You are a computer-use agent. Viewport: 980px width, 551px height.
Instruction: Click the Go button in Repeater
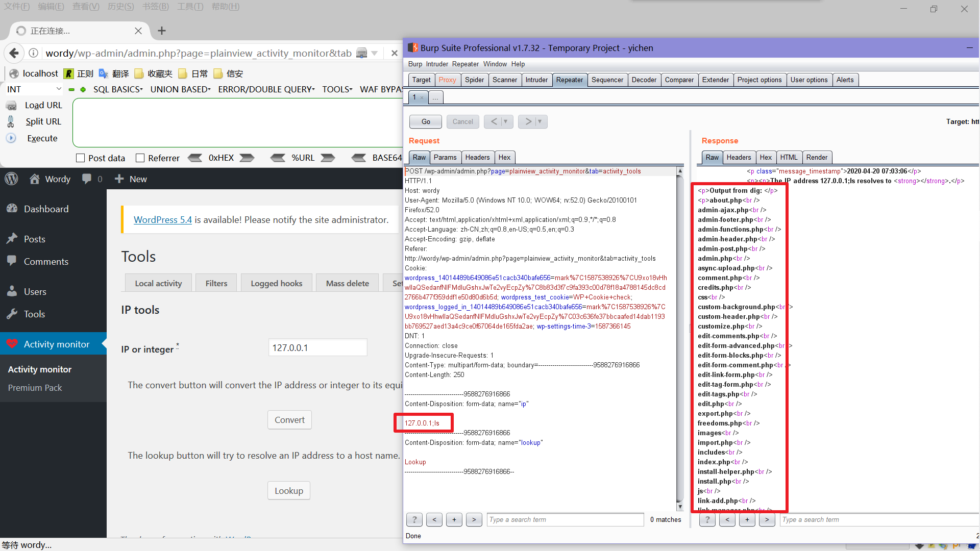click(426, 121)
